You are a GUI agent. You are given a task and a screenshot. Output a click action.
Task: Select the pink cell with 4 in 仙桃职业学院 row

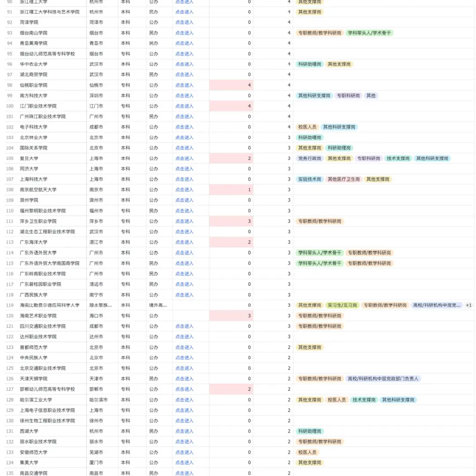(231, 85)
